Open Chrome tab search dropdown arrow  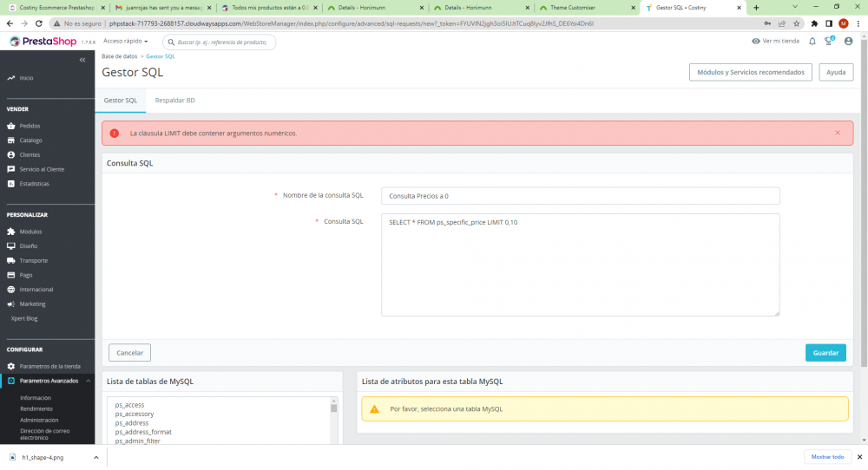click(795, 7)
